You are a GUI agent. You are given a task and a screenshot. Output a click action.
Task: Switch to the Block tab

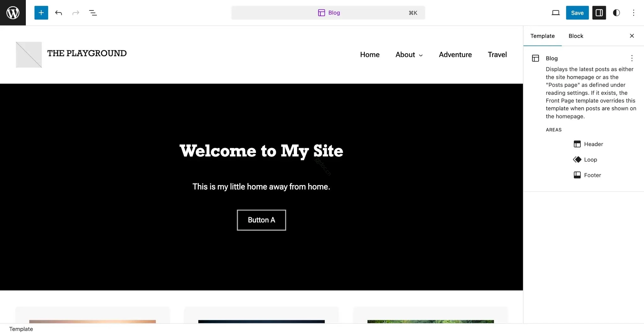click(576, 36)
